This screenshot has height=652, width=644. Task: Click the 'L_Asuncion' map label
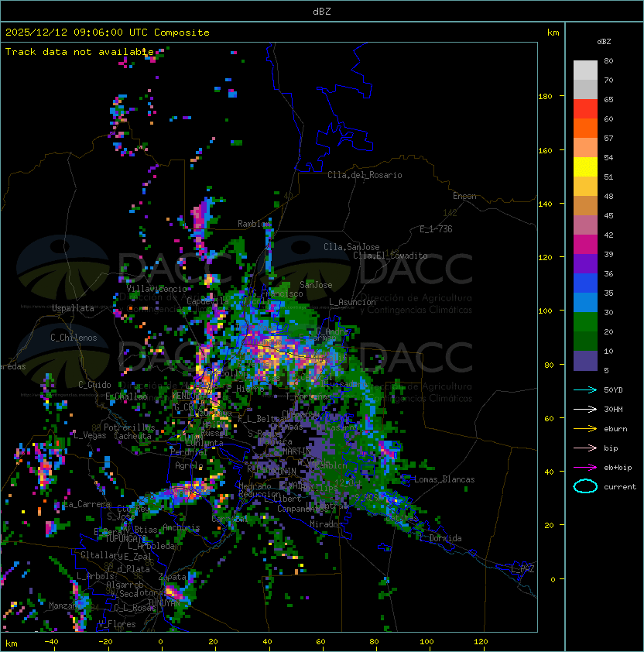click(x=352, y=302)
